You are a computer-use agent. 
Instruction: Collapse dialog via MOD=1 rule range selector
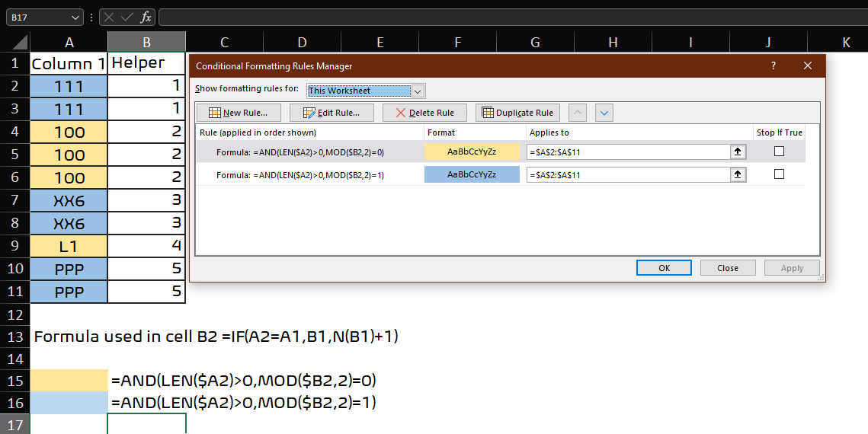738,174
